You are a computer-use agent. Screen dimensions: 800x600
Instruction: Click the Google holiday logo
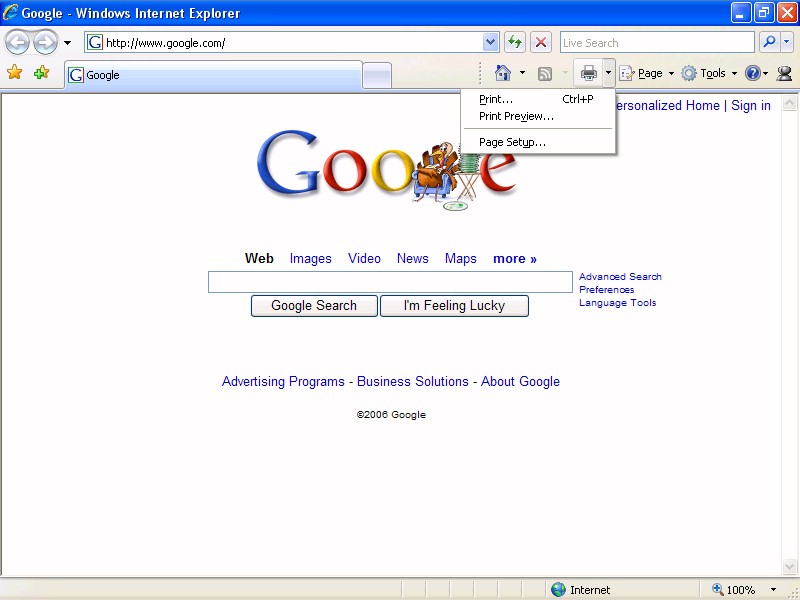pos(387,169)
